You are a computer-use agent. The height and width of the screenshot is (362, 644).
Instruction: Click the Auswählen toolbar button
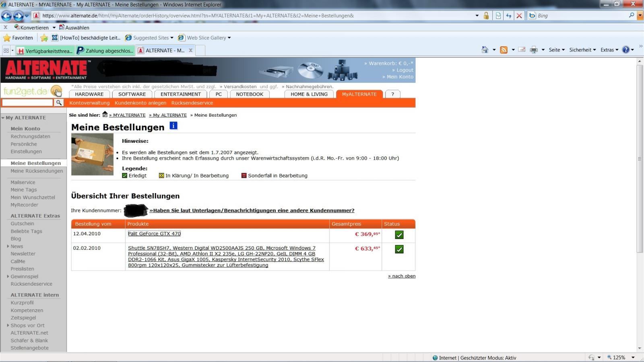74,27
